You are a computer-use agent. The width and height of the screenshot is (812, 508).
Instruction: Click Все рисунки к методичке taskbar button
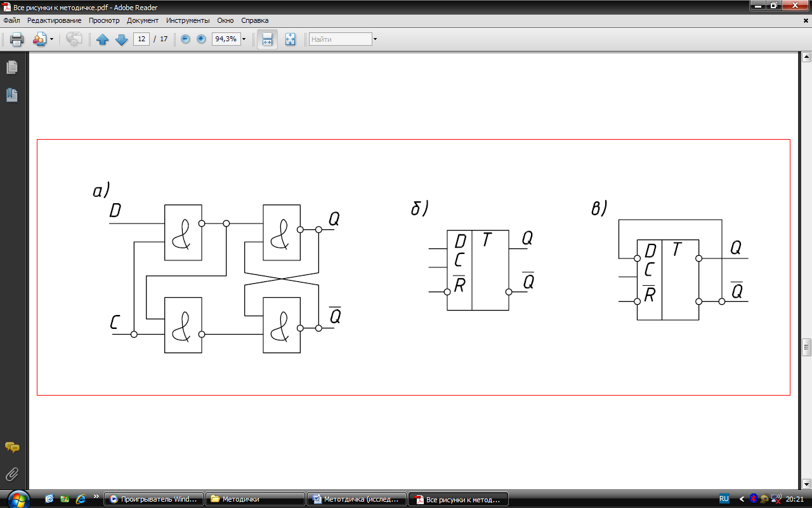[458, 499]
